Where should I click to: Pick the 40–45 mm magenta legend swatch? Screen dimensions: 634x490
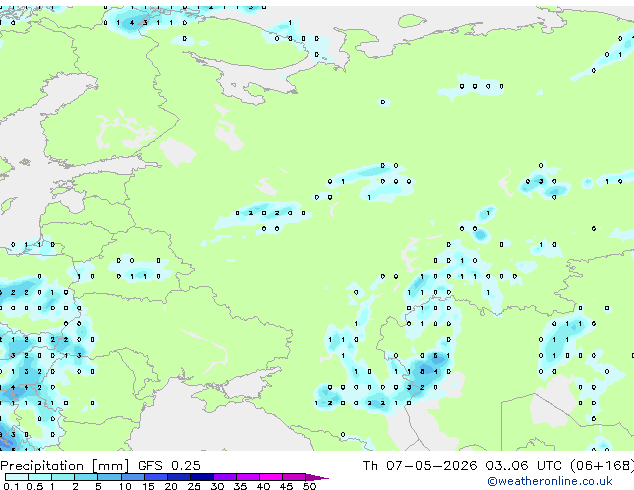click(x=271, y=477)
